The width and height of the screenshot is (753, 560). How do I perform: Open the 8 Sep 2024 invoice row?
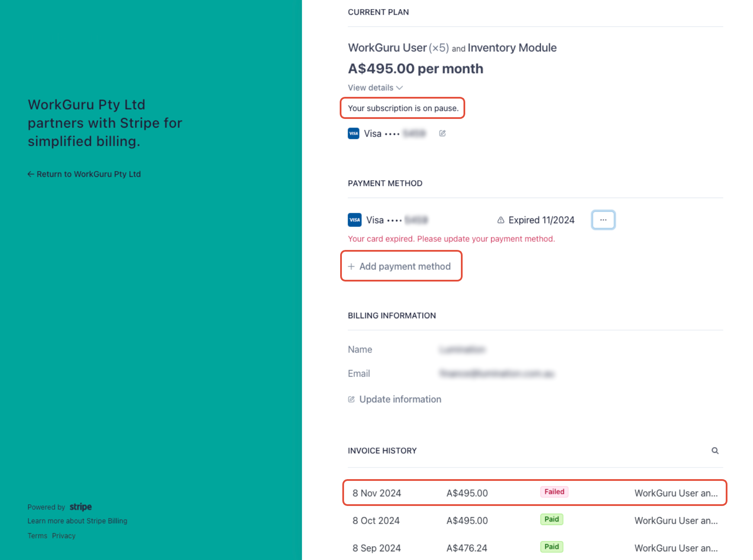(x=535, y=547)
